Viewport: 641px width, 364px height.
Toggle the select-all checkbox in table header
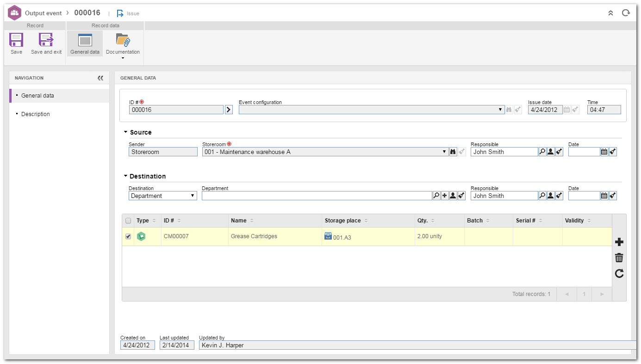128,221
